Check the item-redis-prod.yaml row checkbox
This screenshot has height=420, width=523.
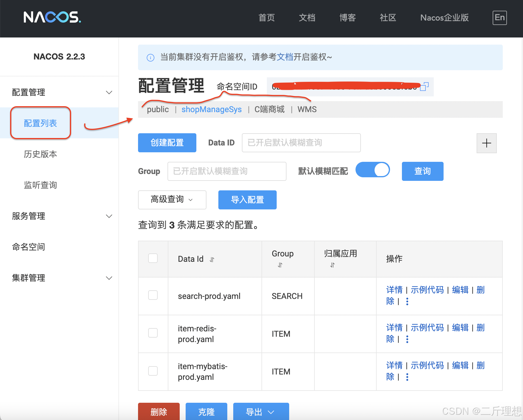(x=153, y=333)
